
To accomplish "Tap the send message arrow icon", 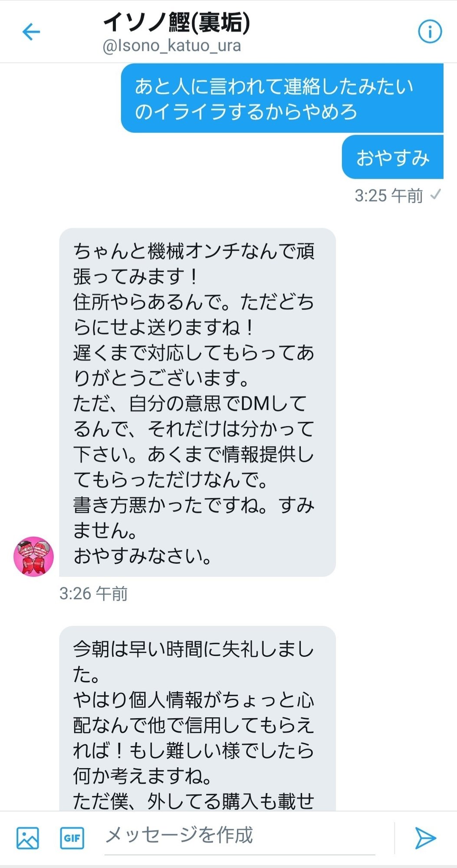I will click(x=425, y=838).
